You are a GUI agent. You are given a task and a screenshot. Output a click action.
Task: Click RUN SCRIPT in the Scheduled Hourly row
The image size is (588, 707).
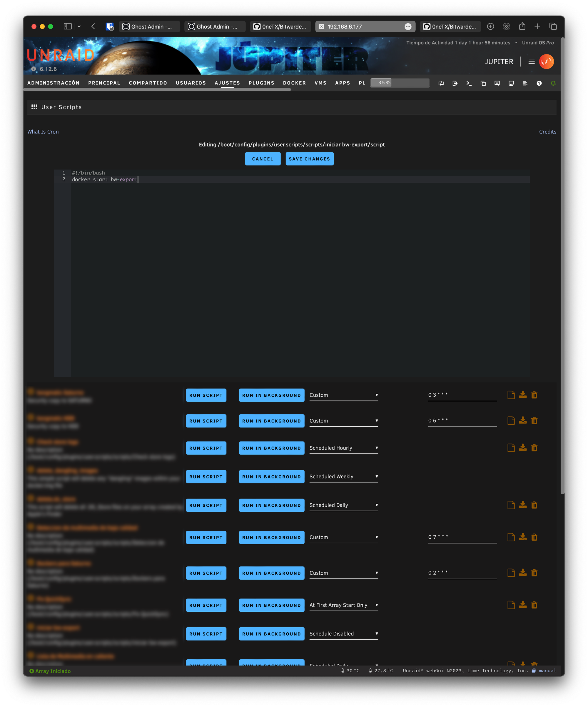(x=206, y=448)
